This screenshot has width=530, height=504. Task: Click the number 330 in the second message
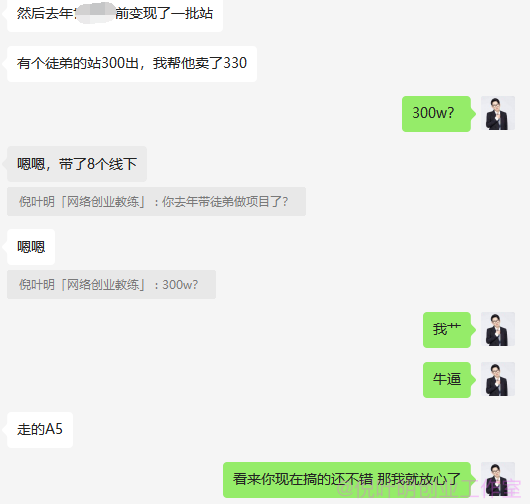click(x=235, y=63)
